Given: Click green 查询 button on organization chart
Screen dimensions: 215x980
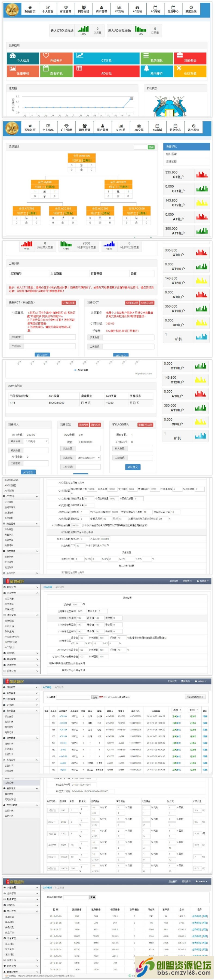Looking at the screenshot, I should [x=151, y=147].
